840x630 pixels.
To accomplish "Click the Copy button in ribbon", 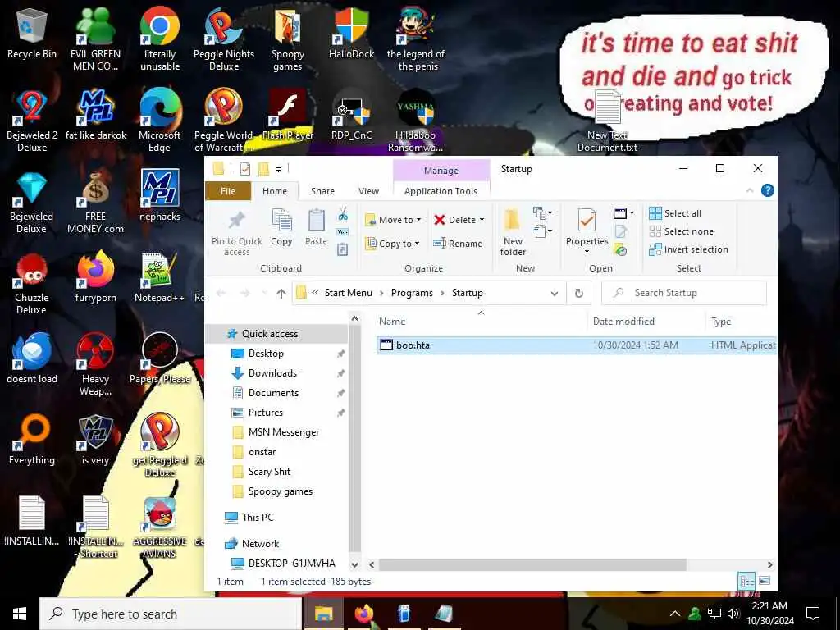I will coord(281,228).
